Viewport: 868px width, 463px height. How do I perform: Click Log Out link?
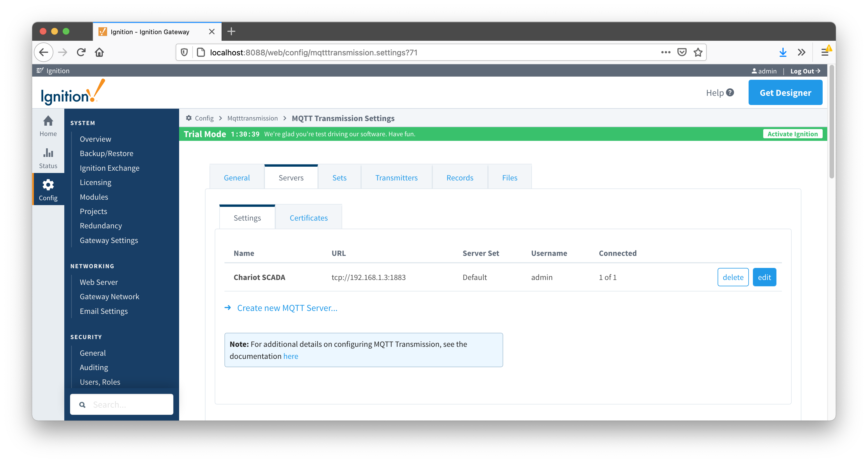coord(805,71)
